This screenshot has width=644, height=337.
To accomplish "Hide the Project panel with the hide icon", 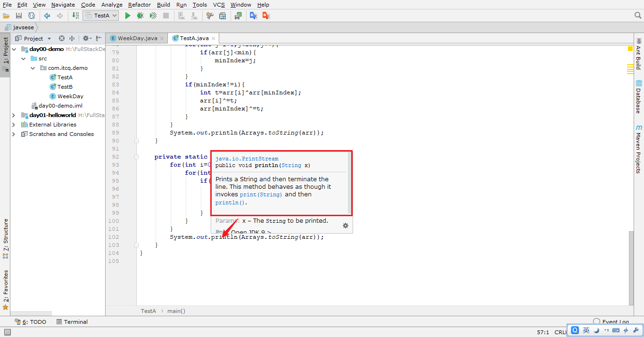I will pos(99,38).
